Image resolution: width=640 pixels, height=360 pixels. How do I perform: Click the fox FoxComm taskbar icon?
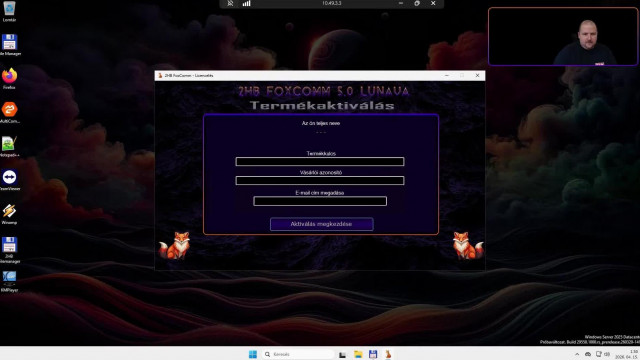click(x=388, y=354)
